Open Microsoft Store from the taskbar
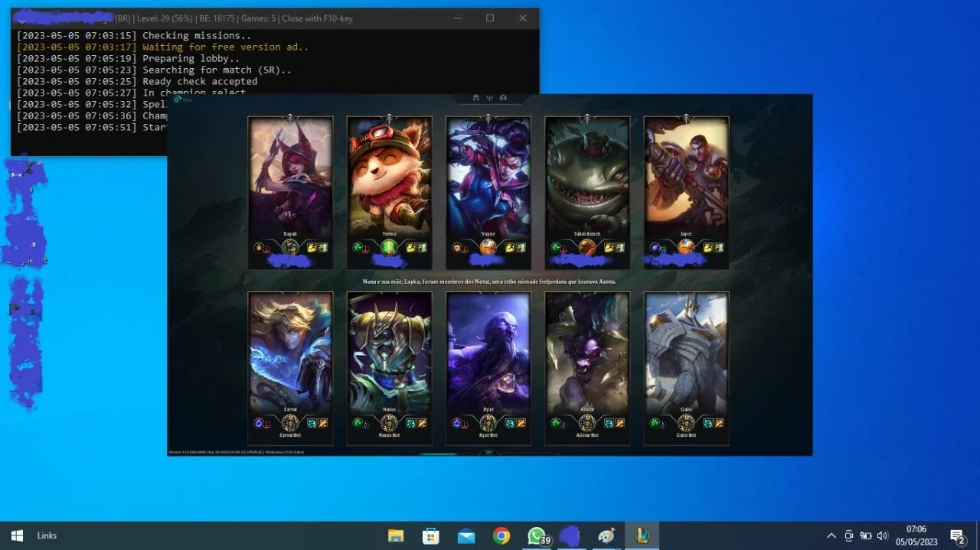The width and height of the screenshot is (980, 550). click(431, 535)
